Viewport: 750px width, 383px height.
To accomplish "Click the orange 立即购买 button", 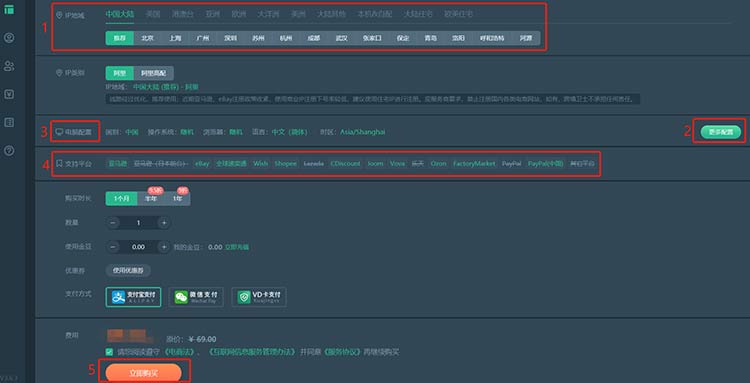I will tap(143, 373).
